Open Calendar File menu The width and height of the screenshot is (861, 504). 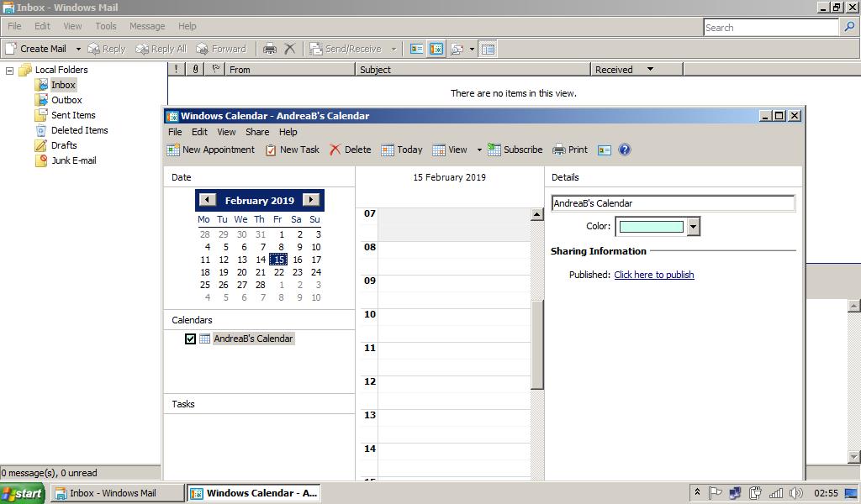click(x=175, y=132)
